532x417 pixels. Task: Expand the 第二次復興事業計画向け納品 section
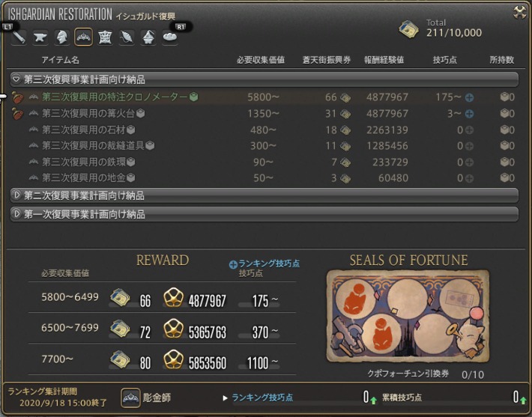coord(265,195)
